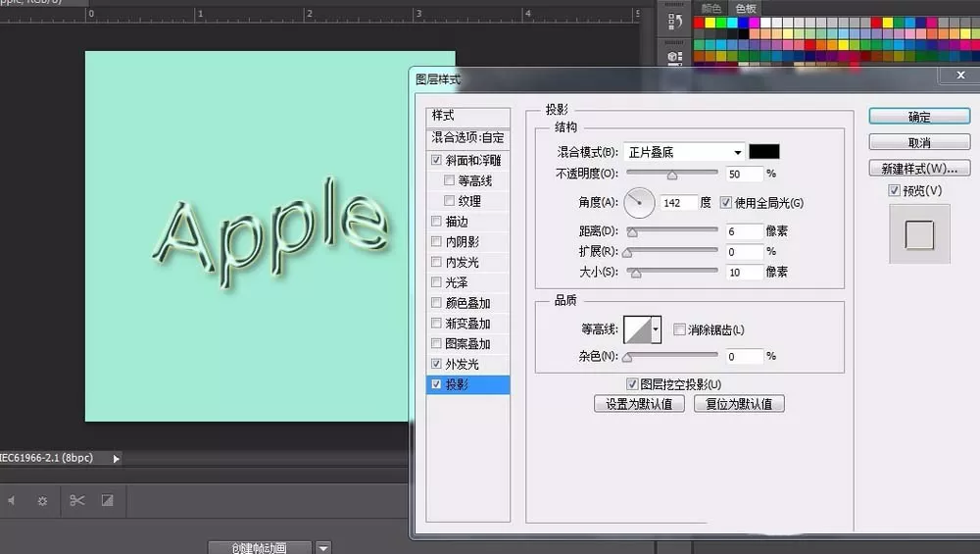
Task: Click the timeline transition icon
Action: tap(108, 500)
